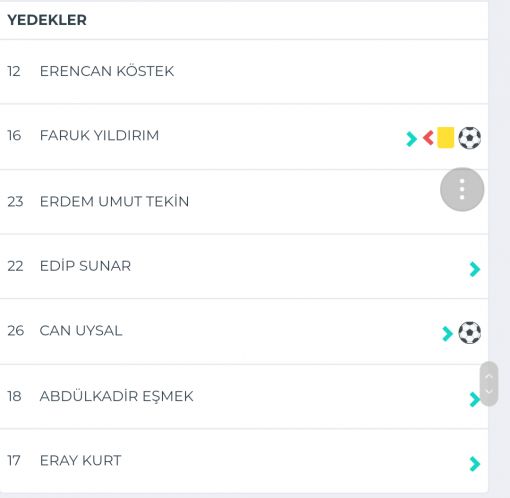Click on Eray Kurt name

80,461
